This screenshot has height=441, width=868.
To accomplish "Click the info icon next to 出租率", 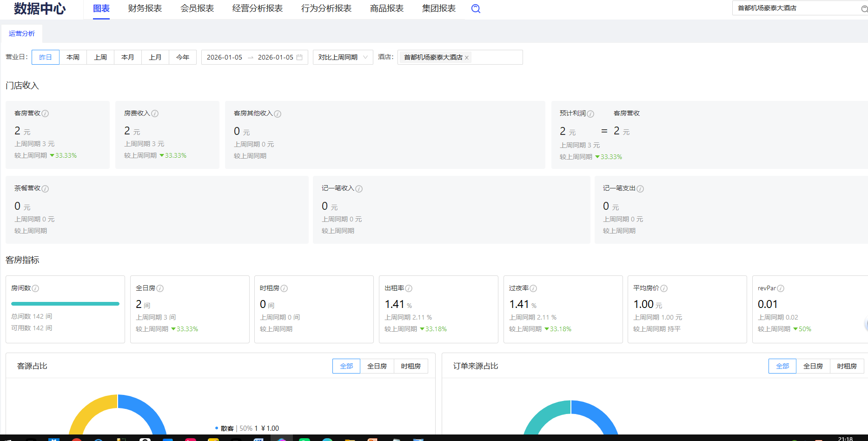I will 409,288.
